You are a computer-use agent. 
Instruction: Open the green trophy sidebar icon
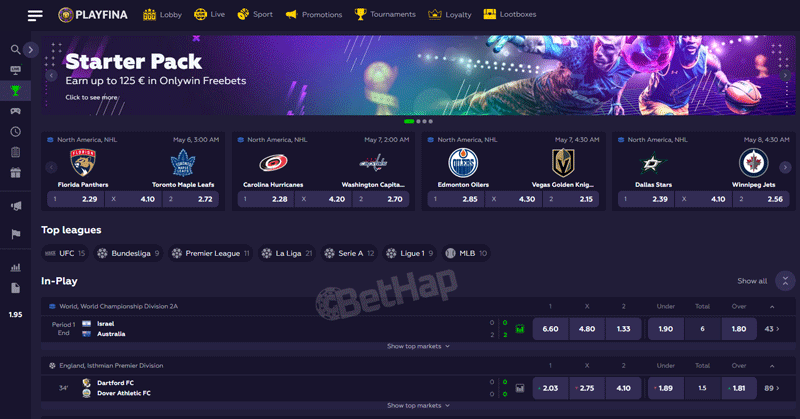(x=15, y=90)
